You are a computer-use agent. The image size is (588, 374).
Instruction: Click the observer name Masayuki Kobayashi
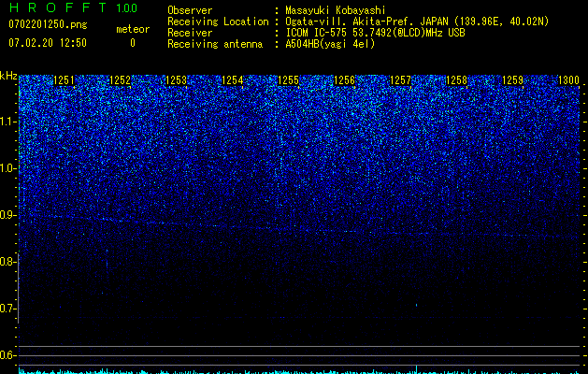[x=336, y=10]
